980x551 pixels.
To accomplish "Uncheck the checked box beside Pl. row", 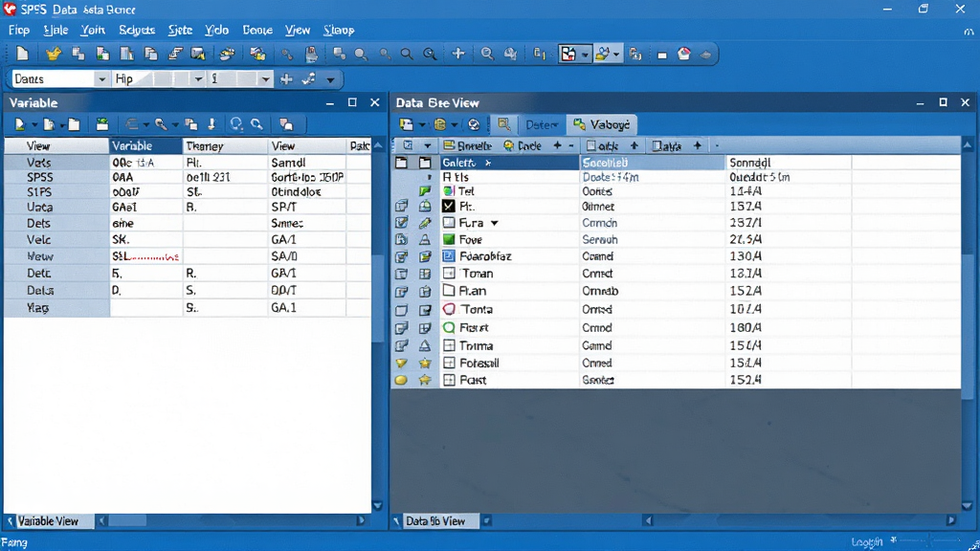I will 449,207.
